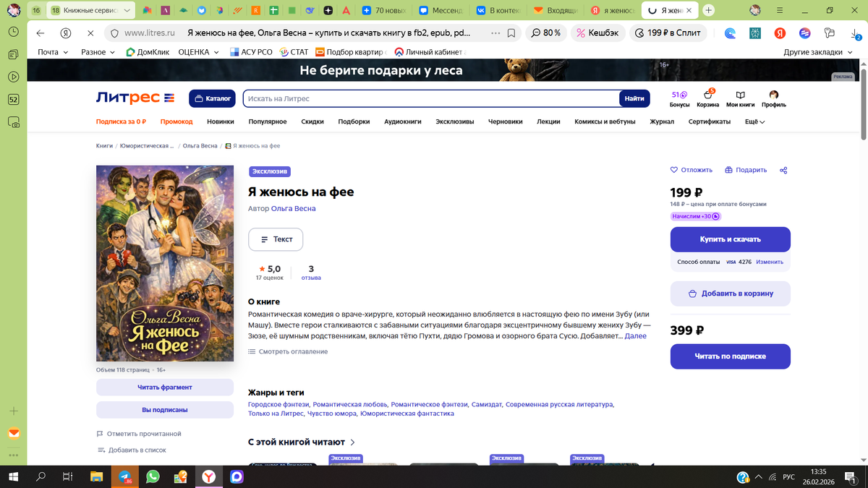Open browser downloads arrow icon
This screenshot has width=868, height=488.
point(856,33)
